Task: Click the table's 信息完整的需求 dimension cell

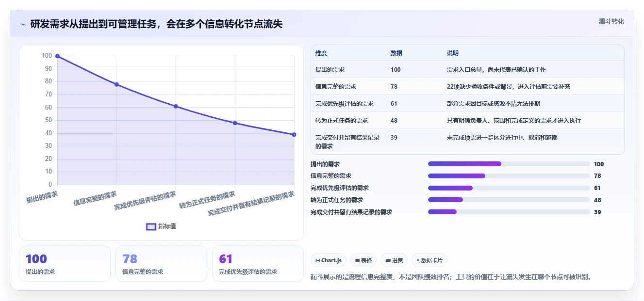Action: (336, 87)
